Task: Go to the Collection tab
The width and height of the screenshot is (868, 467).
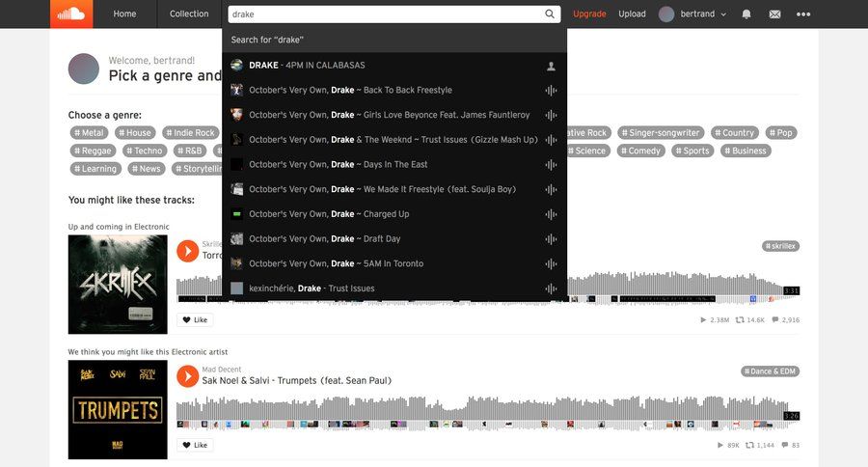Action: click(x=189, y=14)
